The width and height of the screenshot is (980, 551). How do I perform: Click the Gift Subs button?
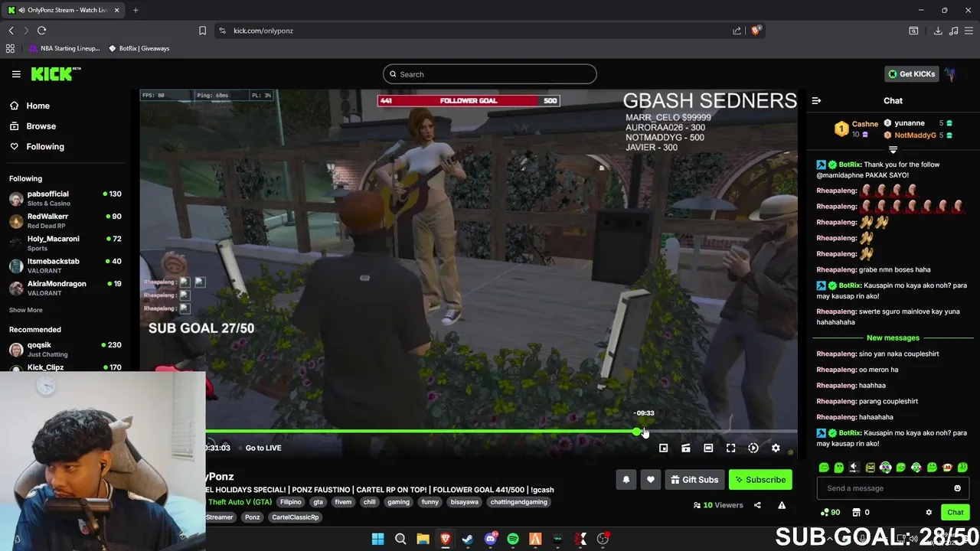tap(694, 480)
